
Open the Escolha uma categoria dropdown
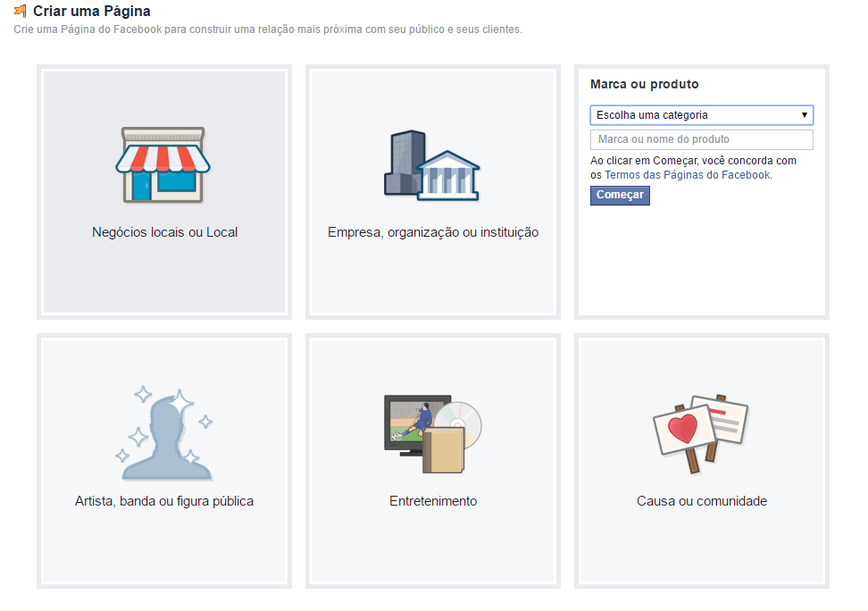point(701,115)
